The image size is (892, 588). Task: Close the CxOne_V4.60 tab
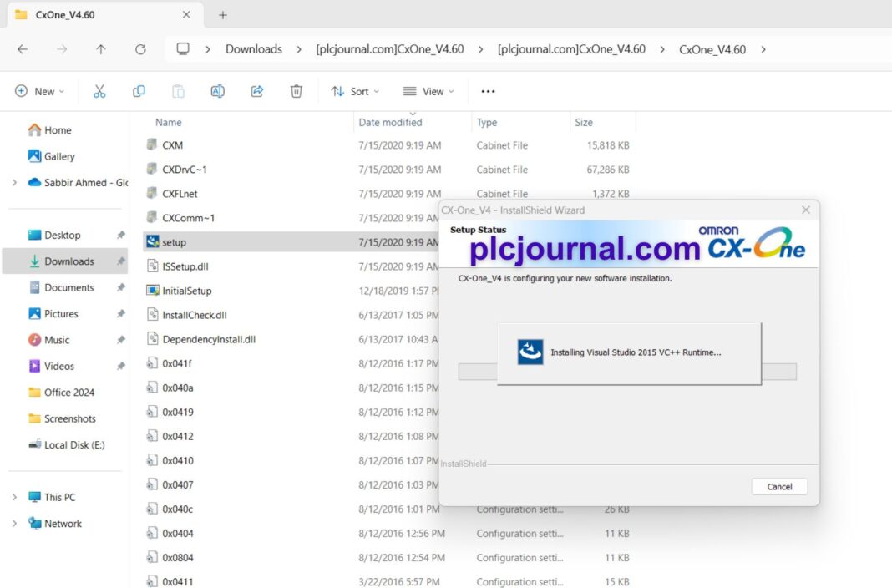(x=186, y=15)
